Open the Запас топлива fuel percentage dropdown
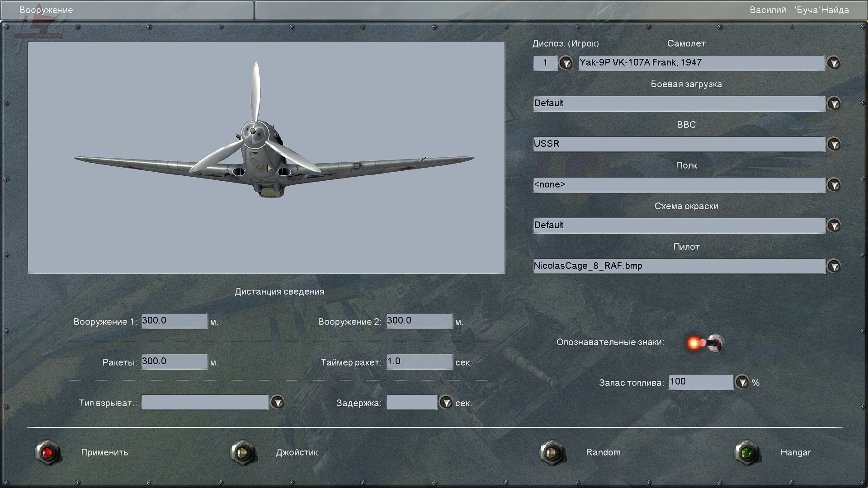868x488 pixels. coord(742,382)
